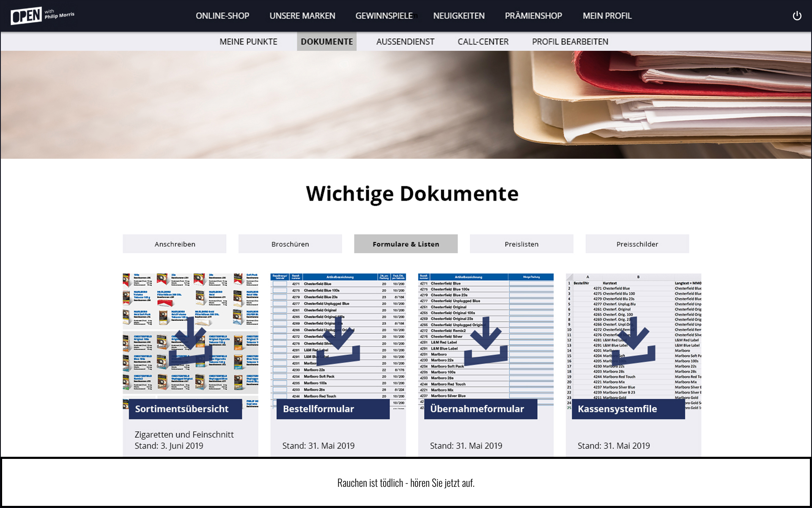
Task: Click download arrow icon on Übernahmeformular card
Action: pyautogui.click(x=486, y=341)
